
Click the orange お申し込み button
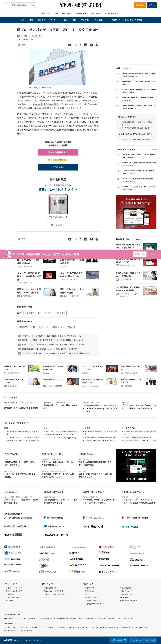[x=140, y=5]
